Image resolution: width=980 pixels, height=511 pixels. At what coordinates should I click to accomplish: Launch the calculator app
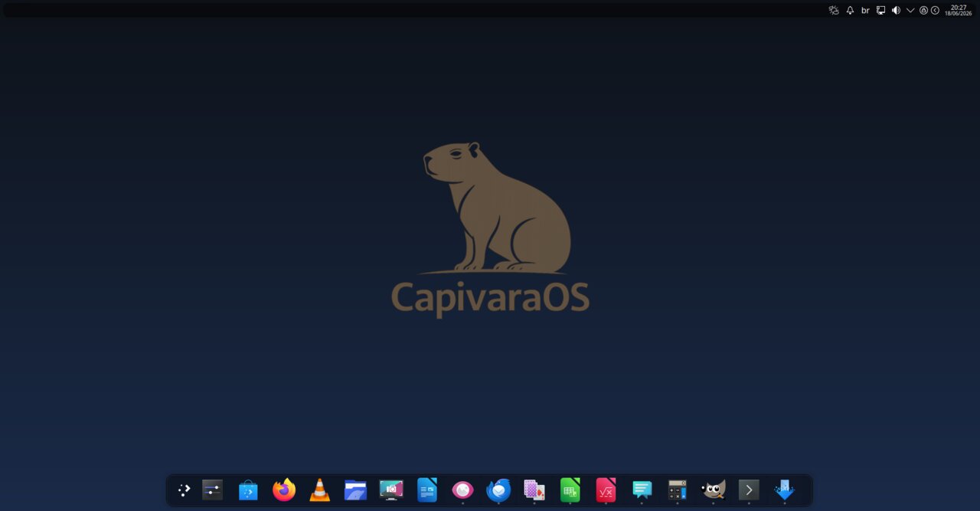coord(678,490)
